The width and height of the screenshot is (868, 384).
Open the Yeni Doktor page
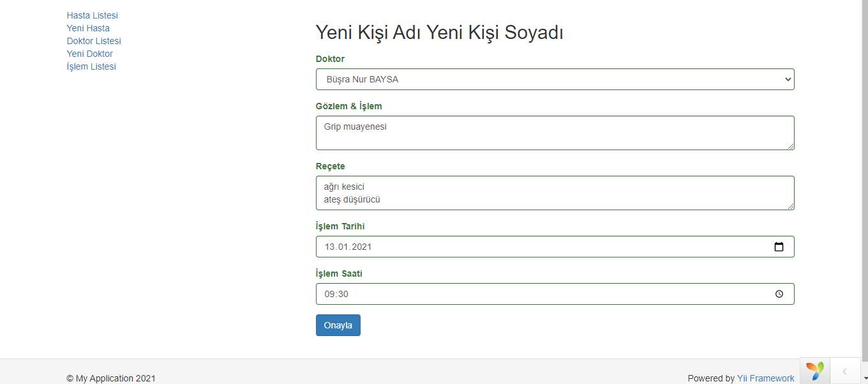click(x=89, y=54)
